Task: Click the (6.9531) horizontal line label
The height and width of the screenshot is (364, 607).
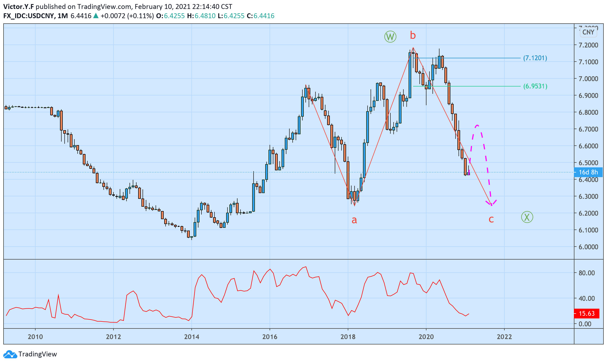Action: [x=535, y=86]
